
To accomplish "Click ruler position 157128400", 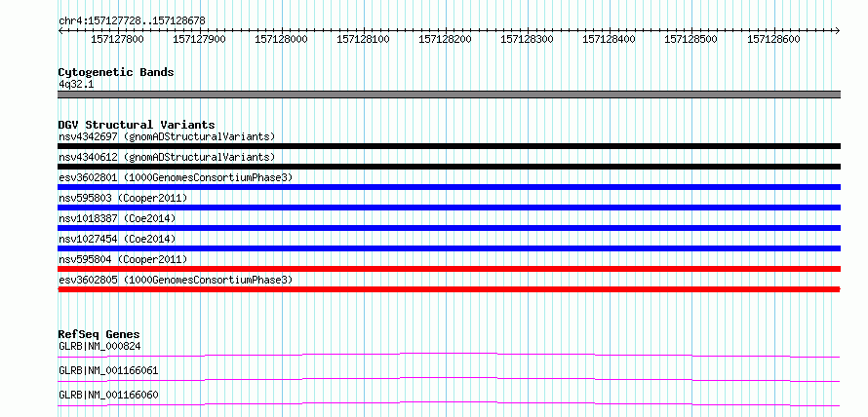I will [x=609, y=39].
